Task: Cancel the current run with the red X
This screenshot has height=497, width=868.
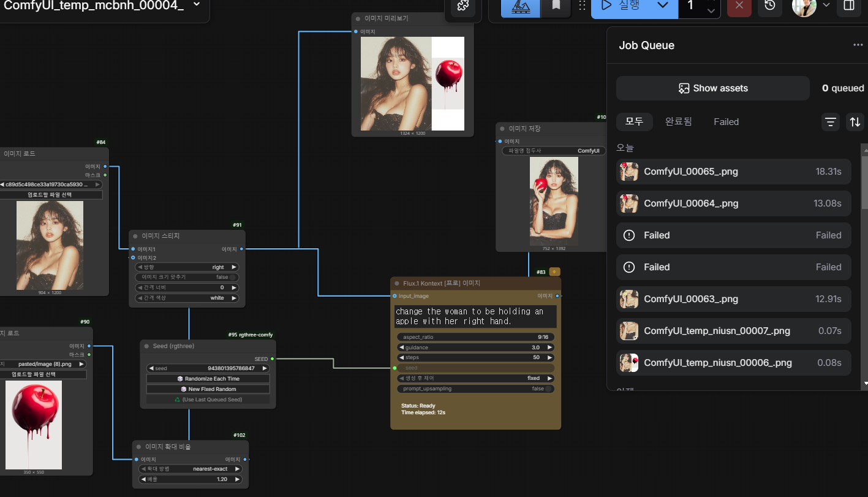Action: [739, 6]
